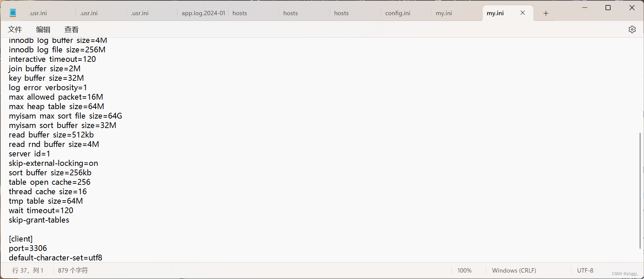This screenshot has height=279, width=644.
Task: Click the Notepad app icon in title bar
Action: pos(13,13)
